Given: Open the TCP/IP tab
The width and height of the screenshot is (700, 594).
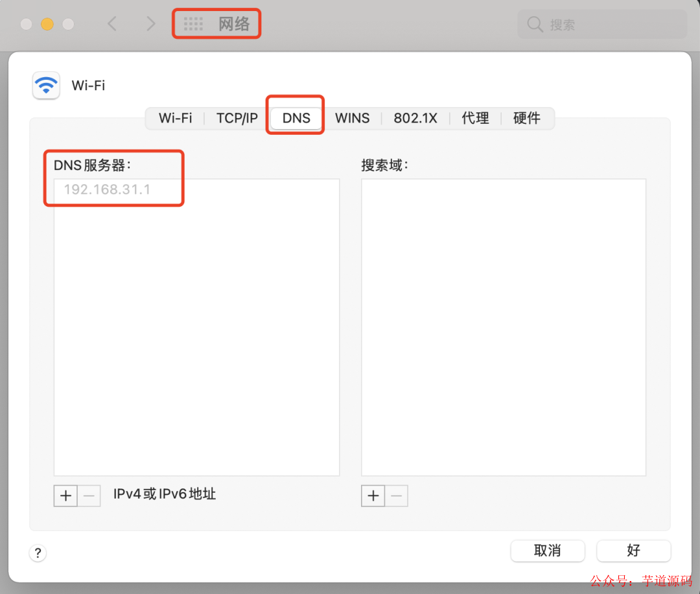Looking at the screenshot, I should click(236, 118).
